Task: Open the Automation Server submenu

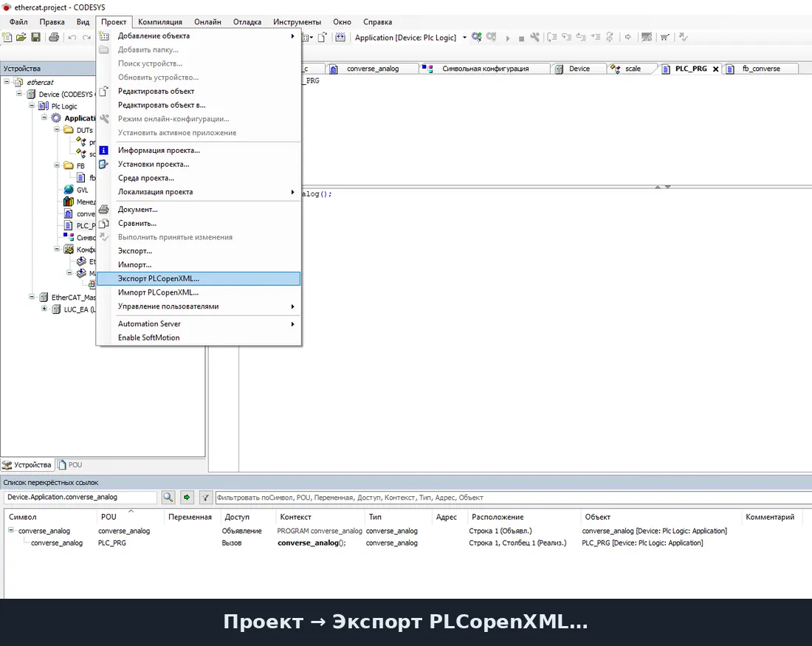Action: 199,324
